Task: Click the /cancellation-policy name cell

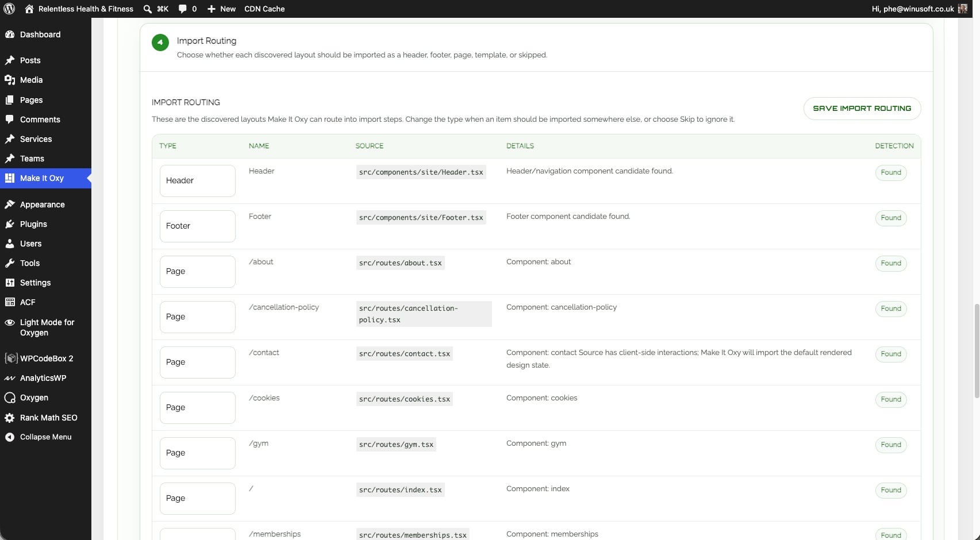Action: [x=284, y=307]
